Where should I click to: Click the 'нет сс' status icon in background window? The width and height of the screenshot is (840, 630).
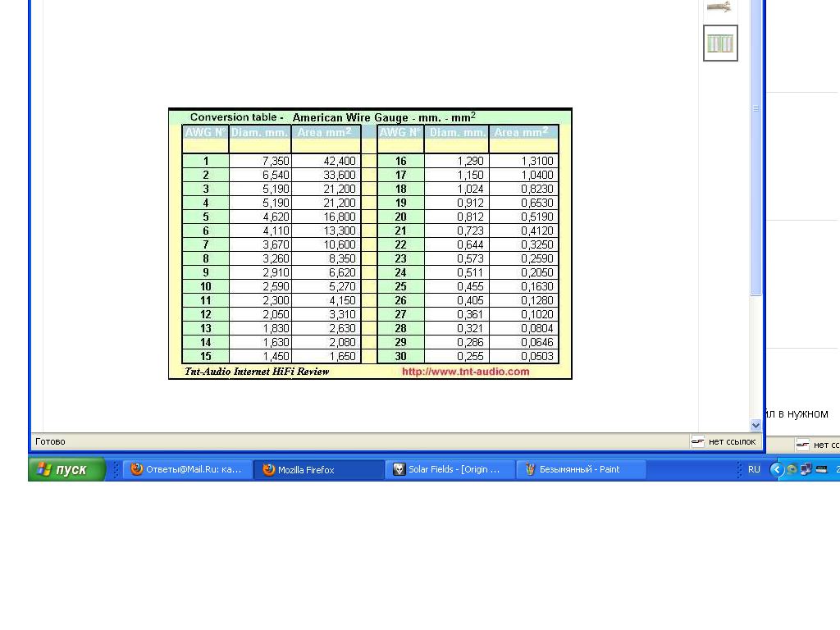click(802, 445)
